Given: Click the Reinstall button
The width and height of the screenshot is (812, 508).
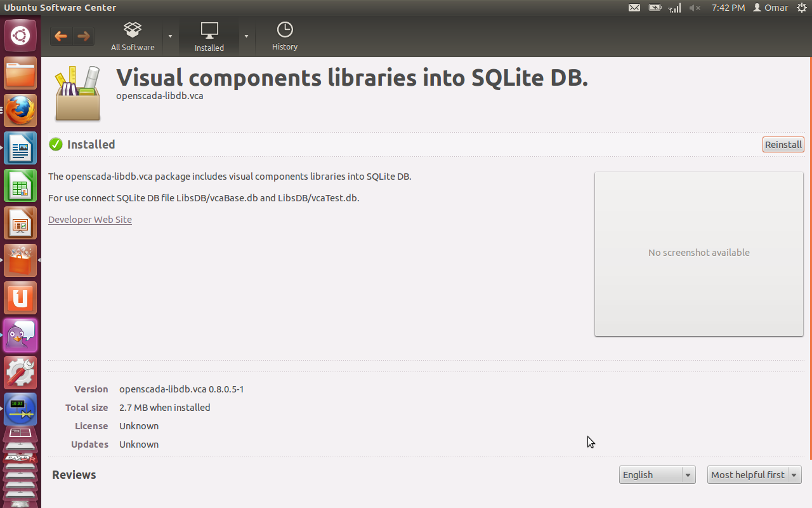Looking at the screenshot, I should [x=783, y=145].
